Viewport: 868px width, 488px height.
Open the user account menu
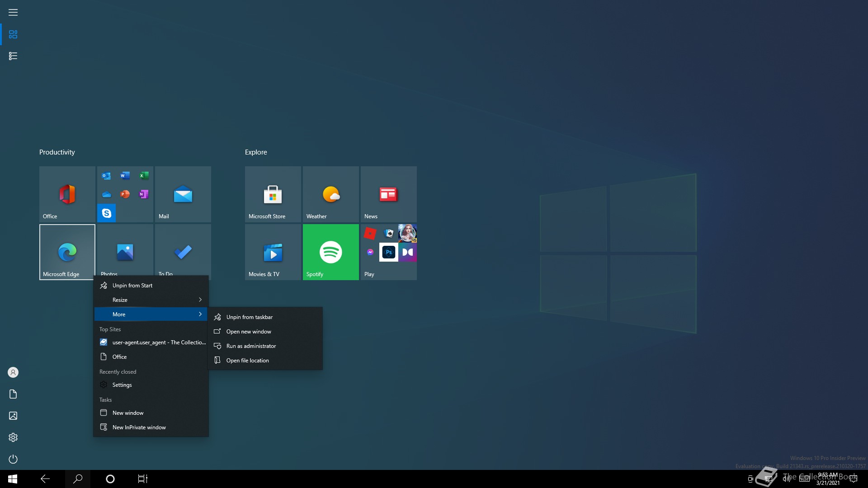point(13,372)
